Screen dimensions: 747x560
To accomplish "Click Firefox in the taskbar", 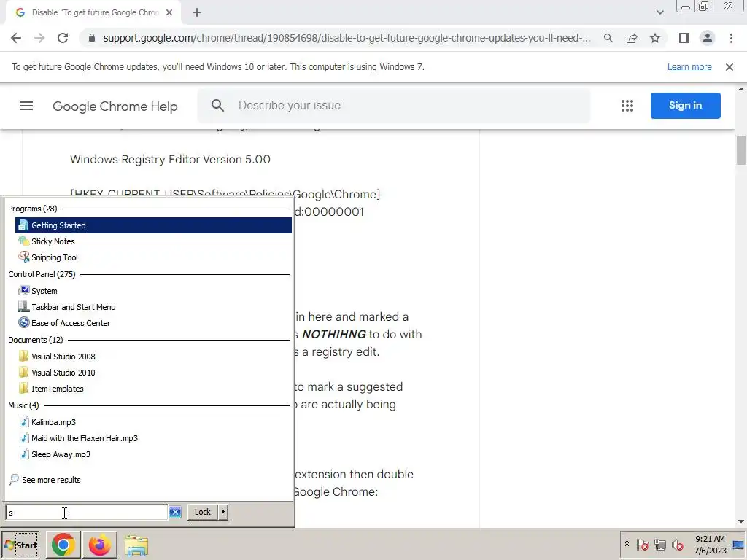I will [x=99, y=545].
